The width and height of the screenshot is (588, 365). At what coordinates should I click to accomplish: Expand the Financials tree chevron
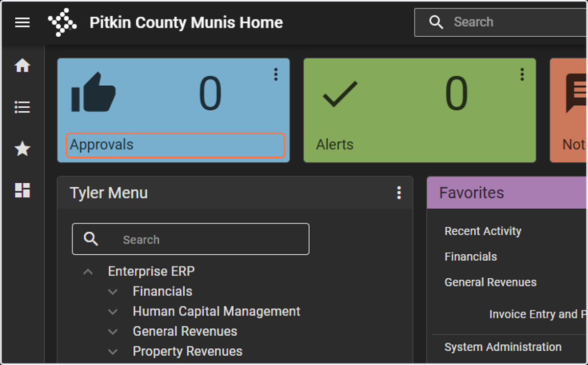113,292
